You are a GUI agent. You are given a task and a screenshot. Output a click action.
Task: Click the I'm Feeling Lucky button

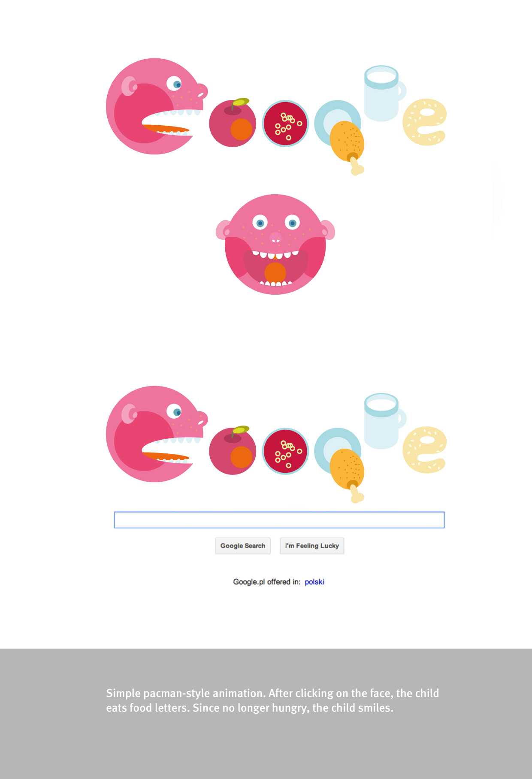(x=312, y=546)
